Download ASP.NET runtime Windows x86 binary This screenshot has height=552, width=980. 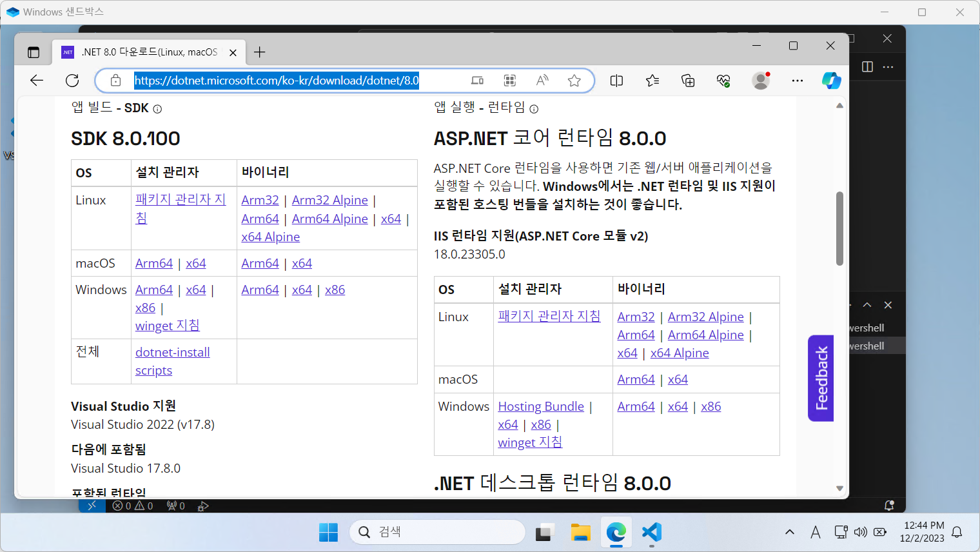pos(711,407)
